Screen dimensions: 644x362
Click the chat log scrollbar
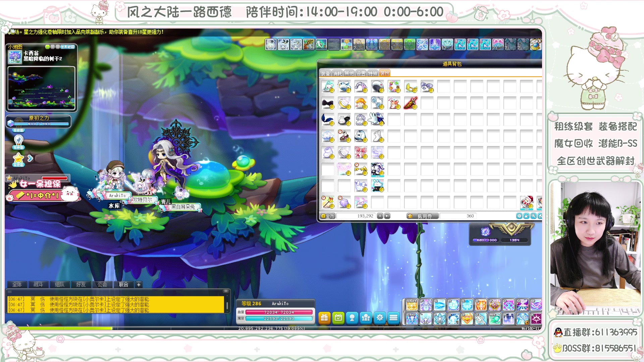[227, 305]
